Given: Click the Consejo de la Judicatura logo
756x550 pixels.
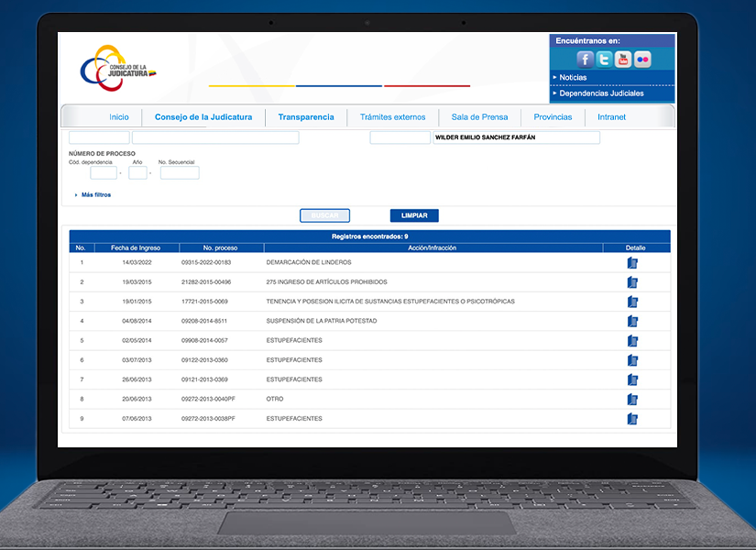Looking at the screenshot, I should coord(118,70).
